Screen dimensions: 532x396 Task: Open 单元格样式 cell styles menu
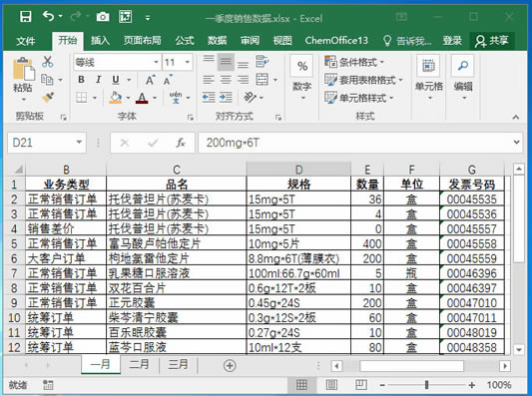point(359,98)
